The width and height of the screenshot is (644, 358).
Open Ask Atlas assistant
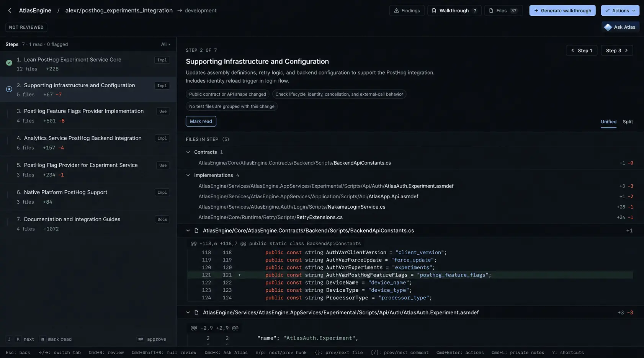coord(620,27)
